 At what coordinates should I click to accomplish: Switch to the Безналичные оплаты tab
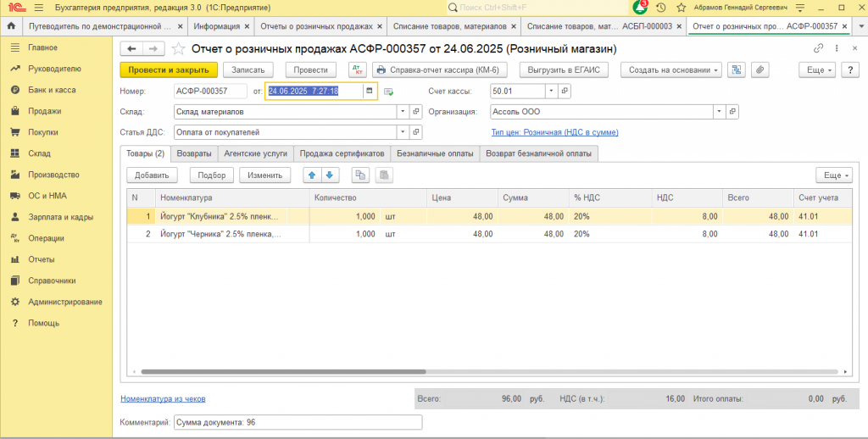click(435, 154)
